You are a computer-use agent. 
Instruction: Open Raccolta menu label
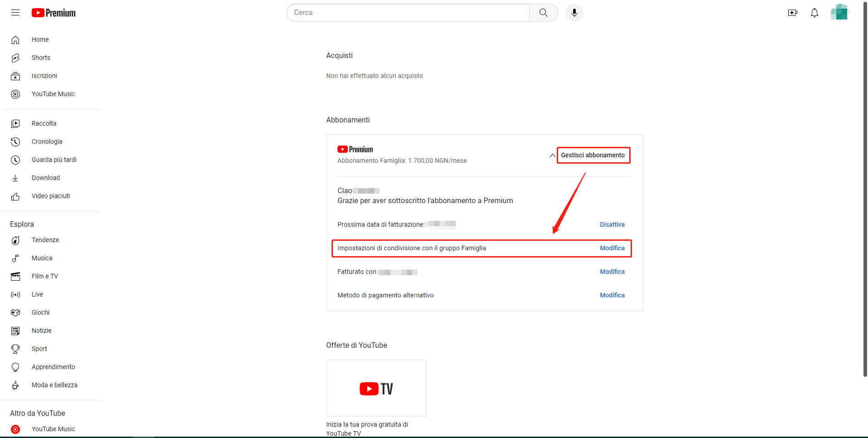pos(44,123)
